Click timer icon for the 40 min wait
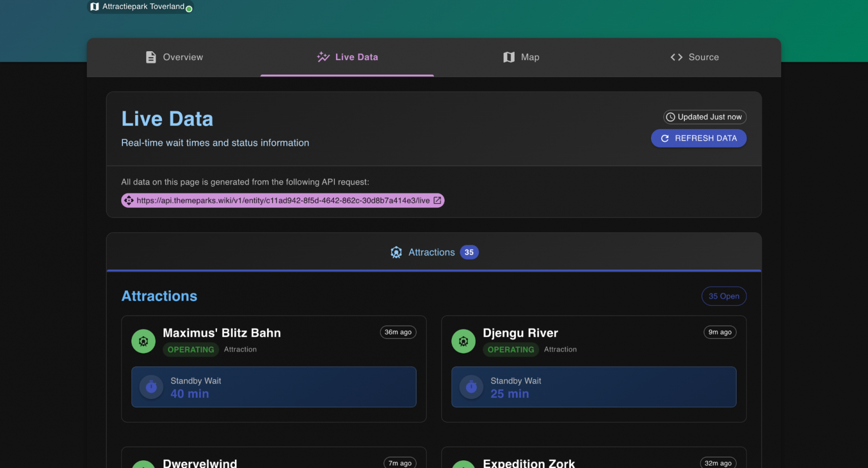The image size is (868, 468). 151,387
